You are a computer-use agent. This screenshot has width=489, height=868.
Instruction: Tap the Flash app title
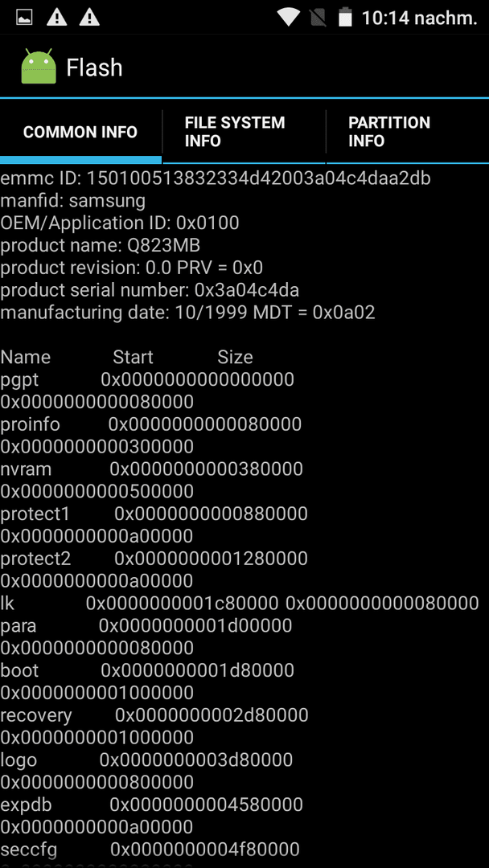click(x=94, y=68)
